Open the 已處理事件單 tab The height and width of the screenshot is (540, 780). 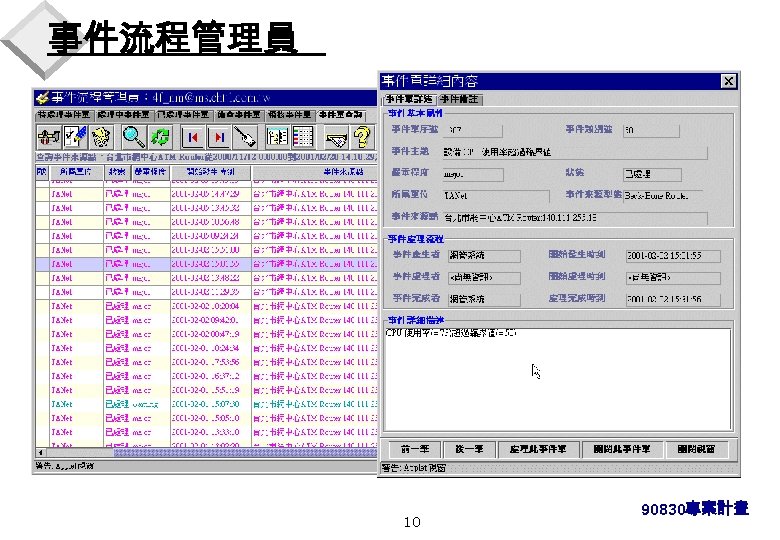pyautogui.click(x=184, y=115)
